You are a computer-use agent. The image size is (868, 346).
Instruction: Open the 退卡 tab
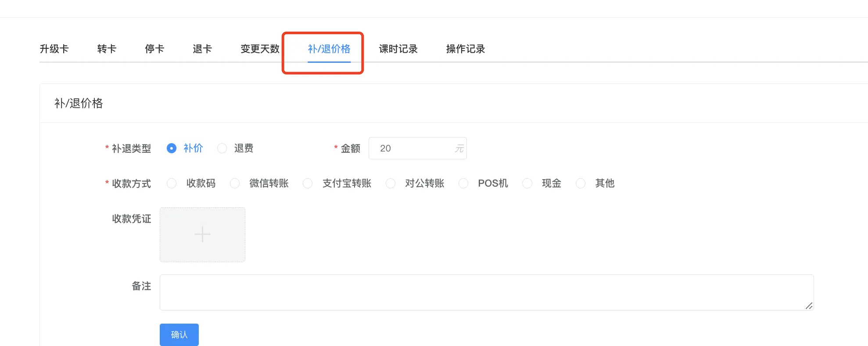202,49
